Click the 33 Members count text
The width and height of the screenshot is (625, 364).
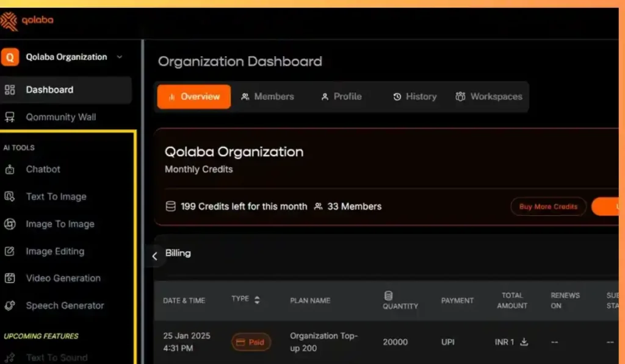[355, 207]
